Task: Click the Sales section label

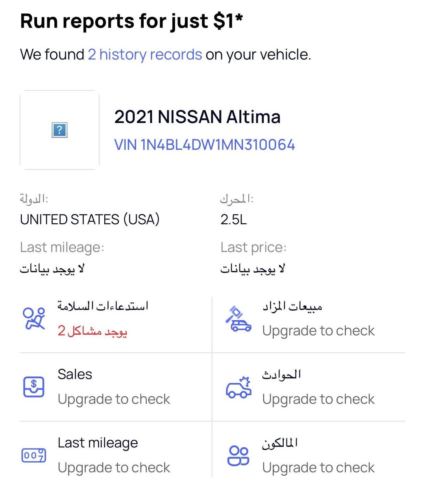Action: pos(75,374)
